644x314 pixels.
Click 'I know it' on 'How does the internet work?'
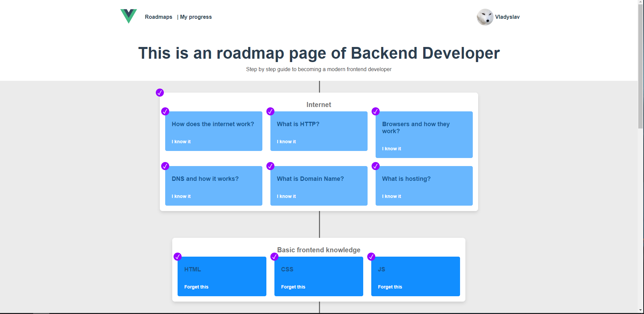coord(181,141)
